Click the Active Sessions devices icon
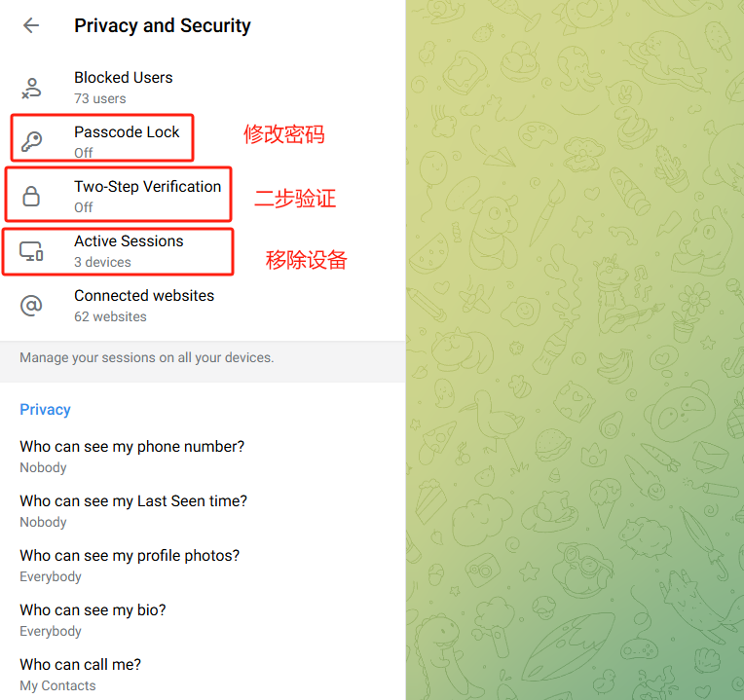Viewport: 744px width, 700px height. pos(31,251)
